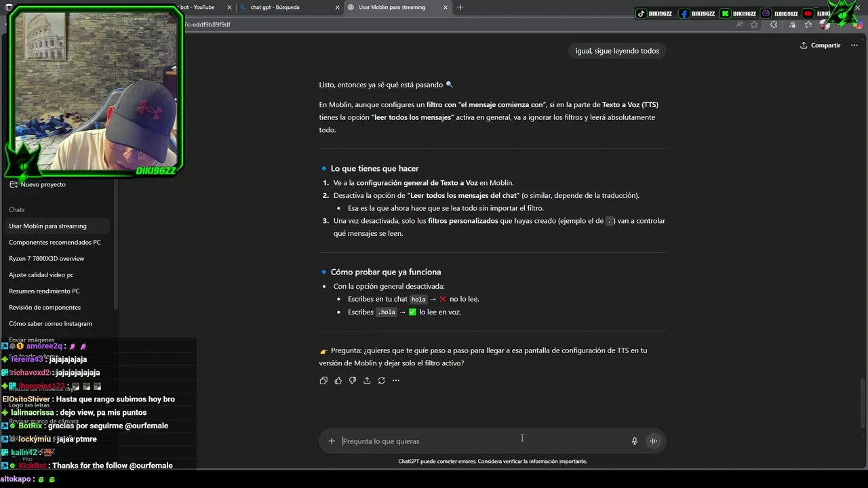868x488 pixels.
Task: Click the address bar URL text
Action: [208, 24]
